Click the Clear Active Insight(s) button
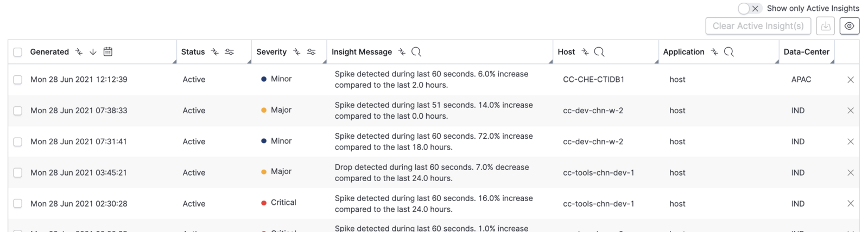The image size is (868, 232). coord(758,26)
